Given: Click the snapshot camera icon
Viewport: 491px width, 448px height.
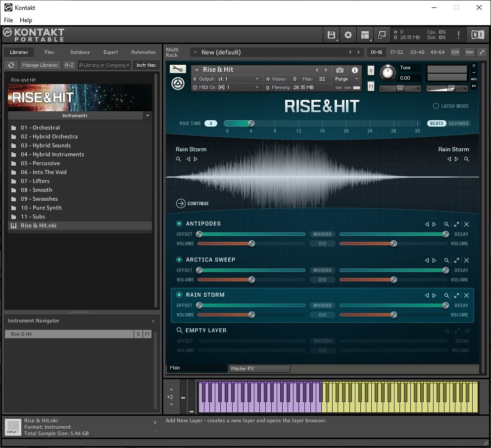Looking at the screenshot, I should (x=340, y=70).
